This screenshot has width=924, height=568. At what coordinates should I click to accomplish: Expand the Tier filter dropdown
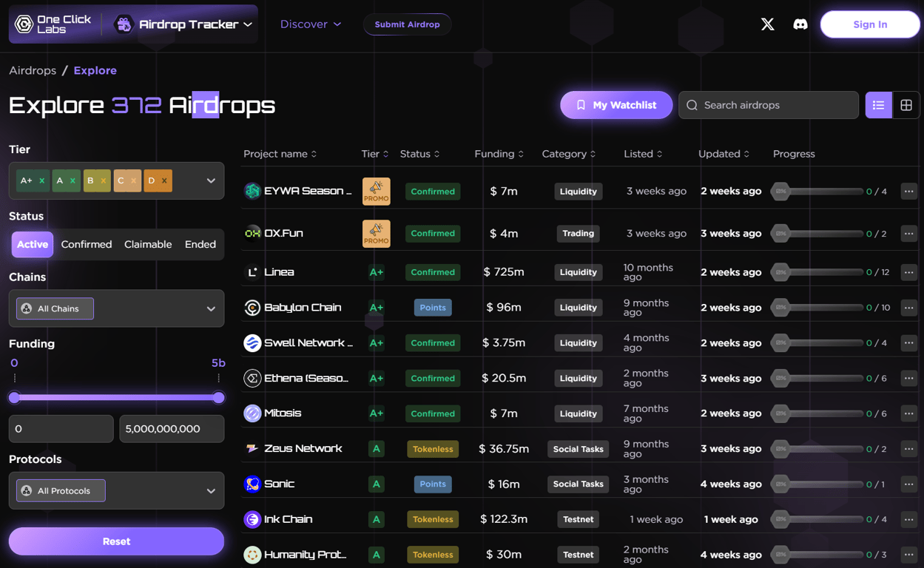tap(209, 180)
